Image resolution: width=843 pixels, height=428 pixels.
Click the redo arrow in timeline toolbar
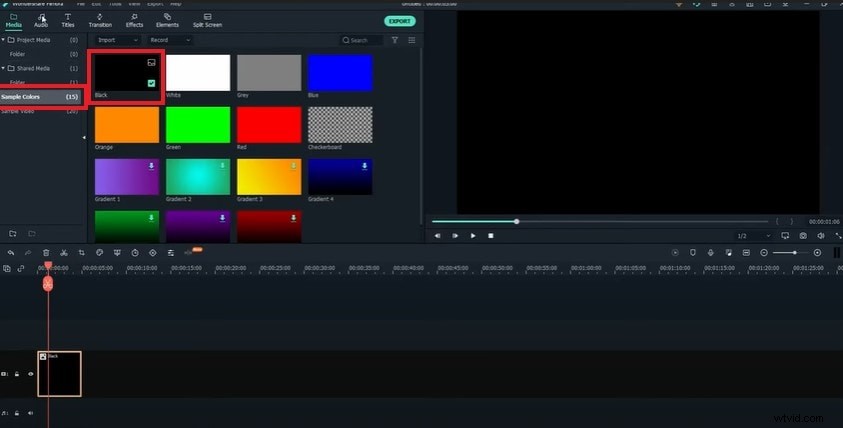28,253
